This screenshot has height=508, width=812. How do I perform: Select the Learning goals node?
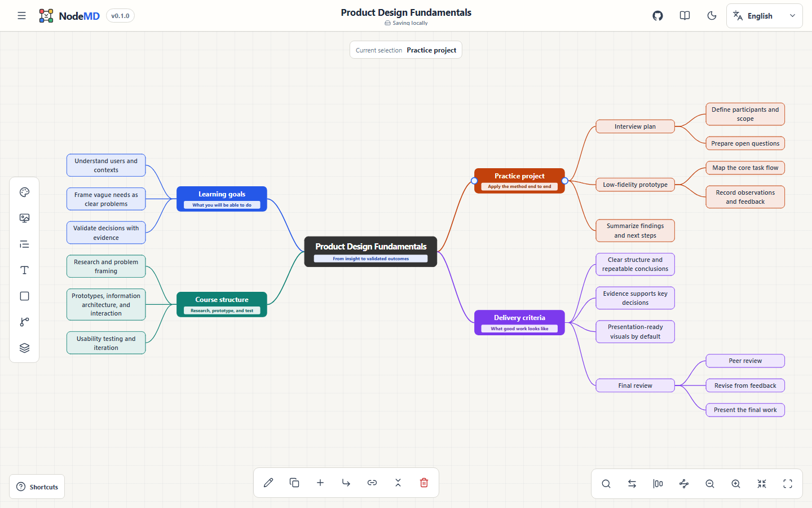pos(222,199)
